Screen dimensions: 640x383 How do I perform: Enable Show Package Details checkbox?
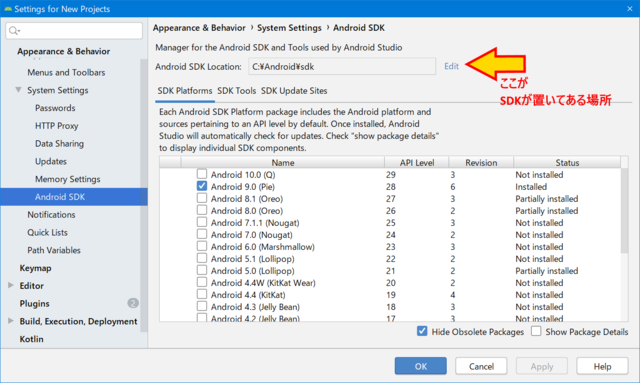536,331
